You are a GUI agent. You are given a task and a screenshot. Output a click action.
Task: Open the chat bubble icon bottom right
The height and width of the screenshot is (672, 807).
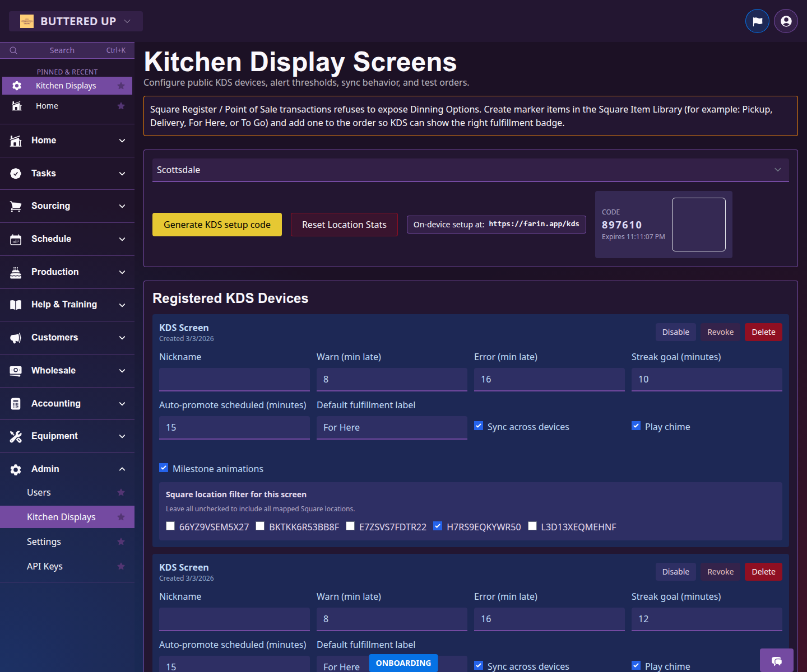[x=777, y=661]
